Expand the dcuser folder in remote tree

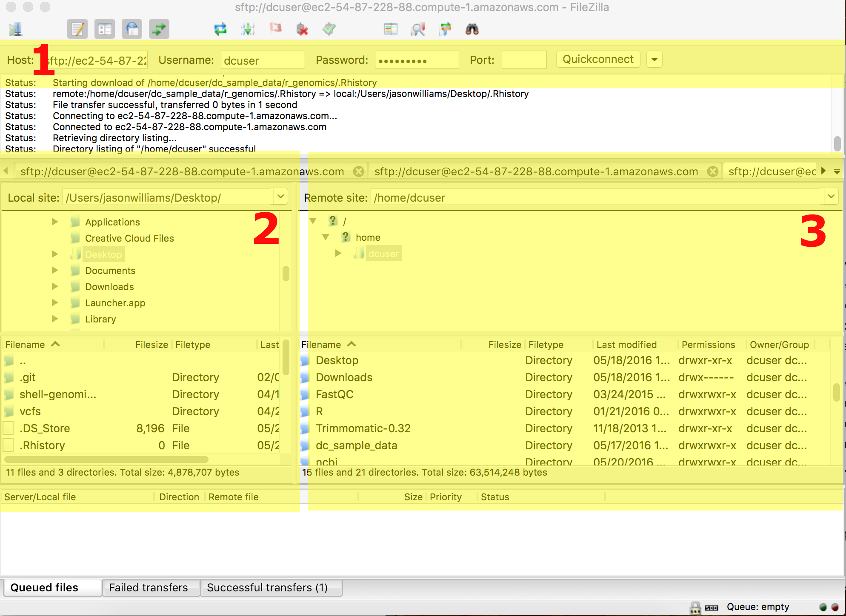pos(336,254)
